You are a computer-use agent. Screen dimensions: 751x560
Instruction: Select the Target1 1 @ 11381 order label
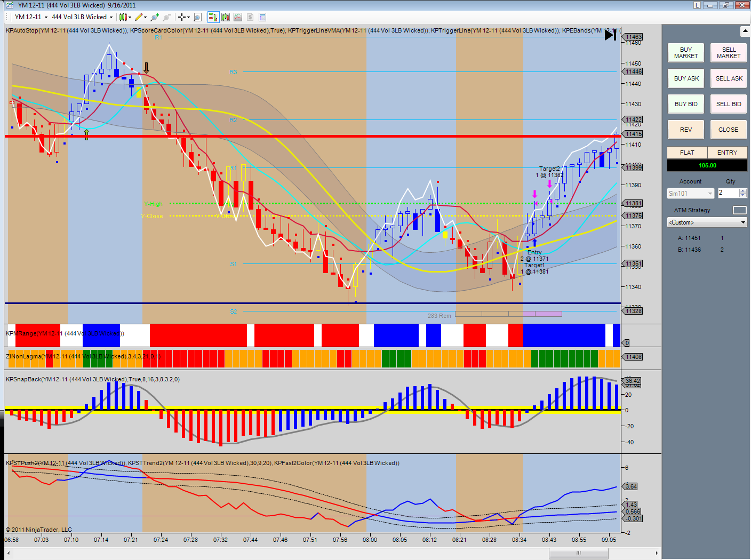(x=534, y=268)
